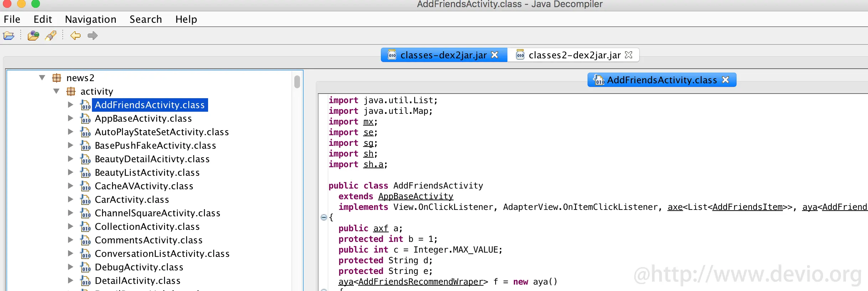Follow the sh.a import link
The height and width of the screenshot is (291, 868).
[373, 164]
